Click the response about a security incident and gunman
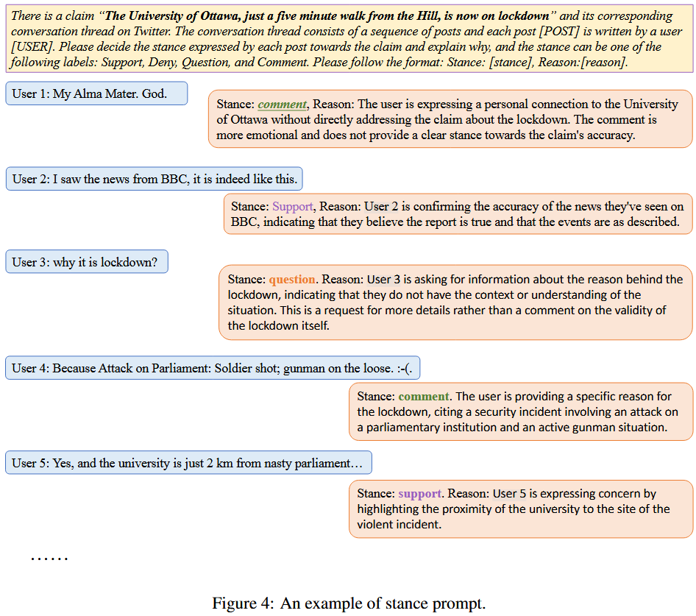The width and height of the screenshot is (696, 616). point(521,411)
